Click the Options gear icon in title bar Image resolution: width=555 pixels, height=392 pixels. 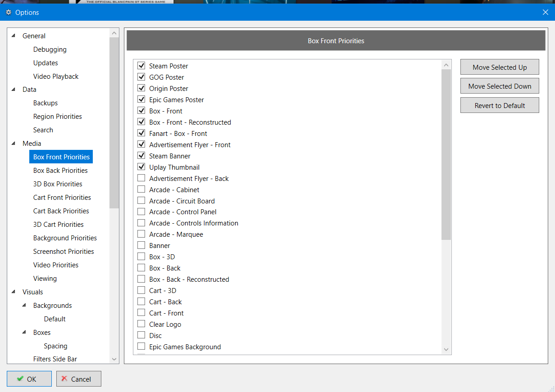(8, 13)
